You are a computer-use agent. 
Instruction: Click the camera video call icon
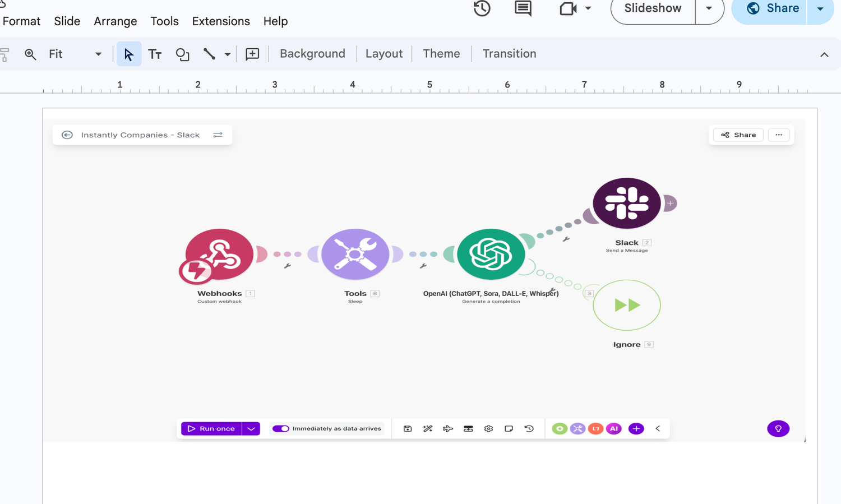[568, 8]
